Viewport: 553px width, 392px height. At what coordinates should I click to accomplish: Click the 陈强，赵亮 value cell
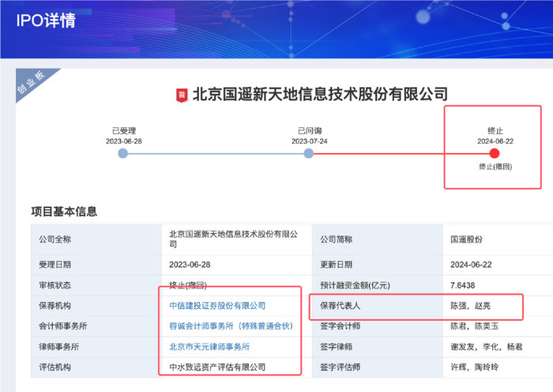point(498,306)
